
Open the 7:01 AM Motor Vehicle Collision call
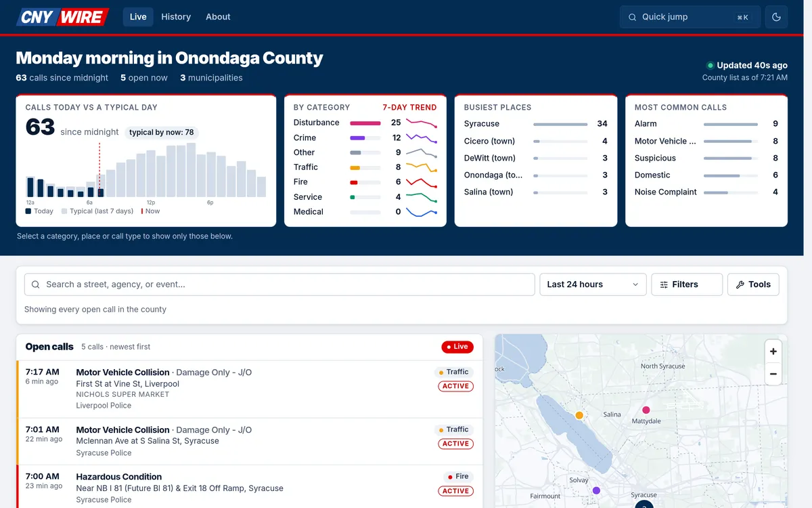250,441
